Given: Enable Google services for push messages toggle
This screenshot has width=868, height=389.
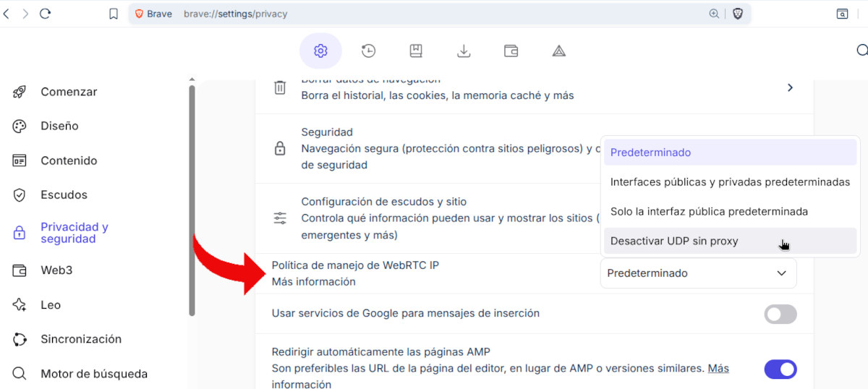Looking at the screenshot, I should [x=780, y=314].
